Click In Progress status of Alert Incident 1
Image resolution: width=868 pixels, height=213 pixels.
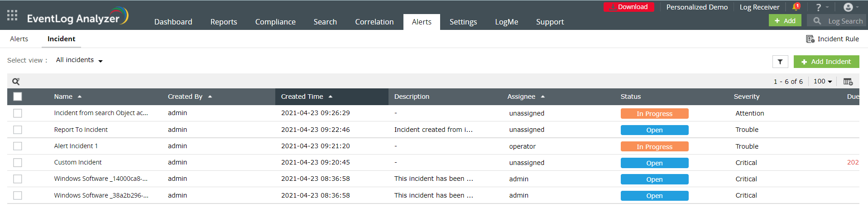click(654, 146)
